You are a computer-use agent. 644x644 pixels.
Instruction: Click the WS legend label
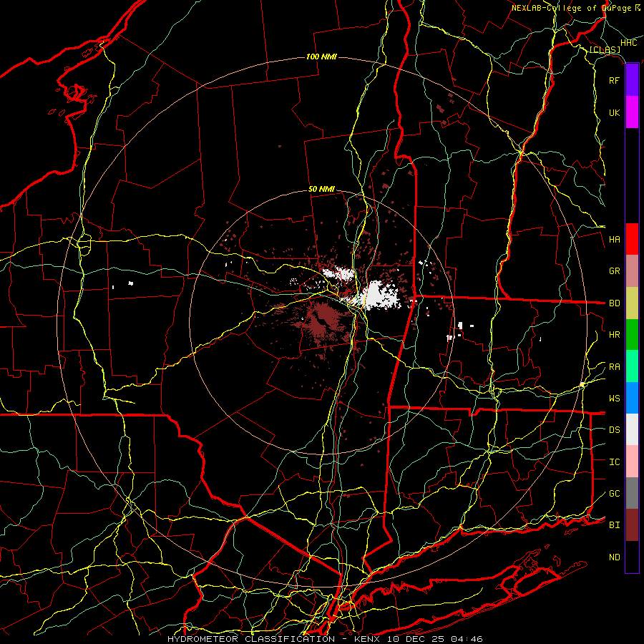coord(615,399)
